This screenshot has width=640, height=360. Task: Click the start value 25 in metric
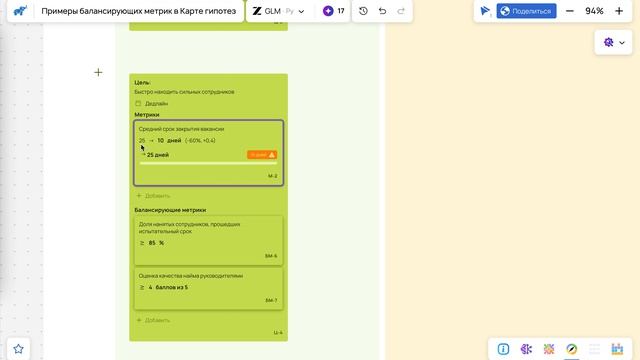(142, 140)
